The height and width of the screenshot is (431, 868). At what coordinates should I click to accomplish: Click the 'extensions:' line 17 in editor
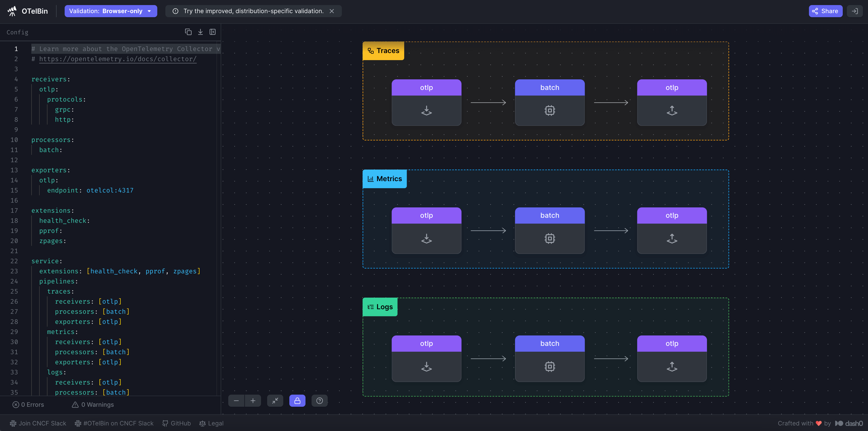pyautogui.click(x=53, y=211)
